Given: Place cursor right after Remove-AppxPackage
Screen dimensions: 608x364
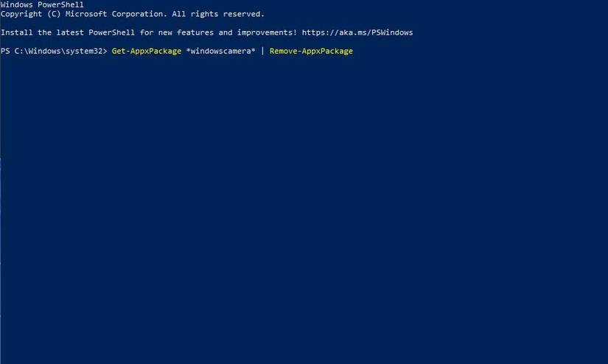Looking at the screenshot, I should [x=354, y=51].
